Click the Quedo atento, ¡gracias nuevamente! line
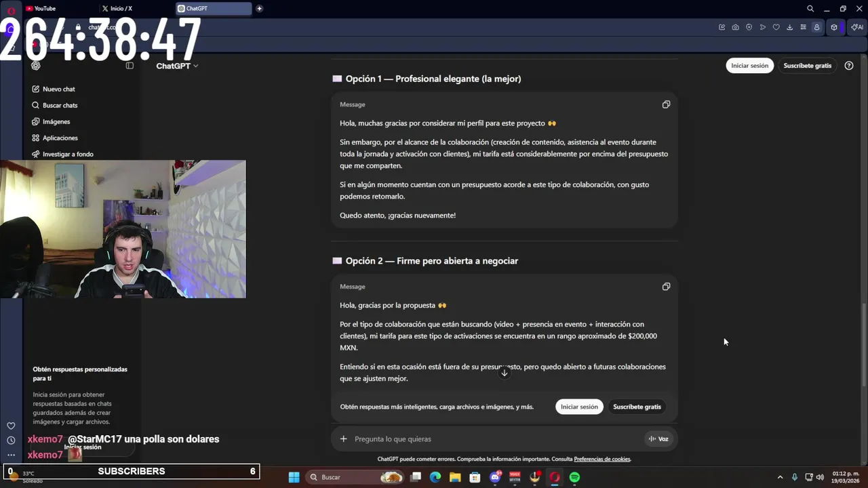Image resolution: width=868 pixels, height=488 pixels. [x=397, y=216]
